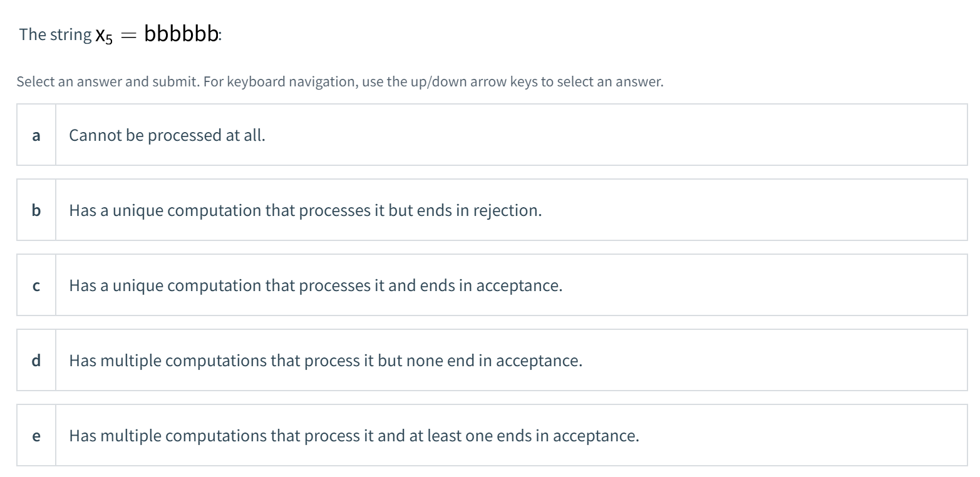Click the words 'The string' in question

point(55,34)
